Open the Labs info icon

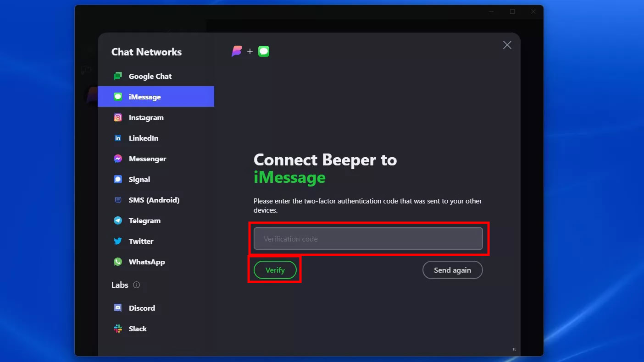tap(136, 285)
